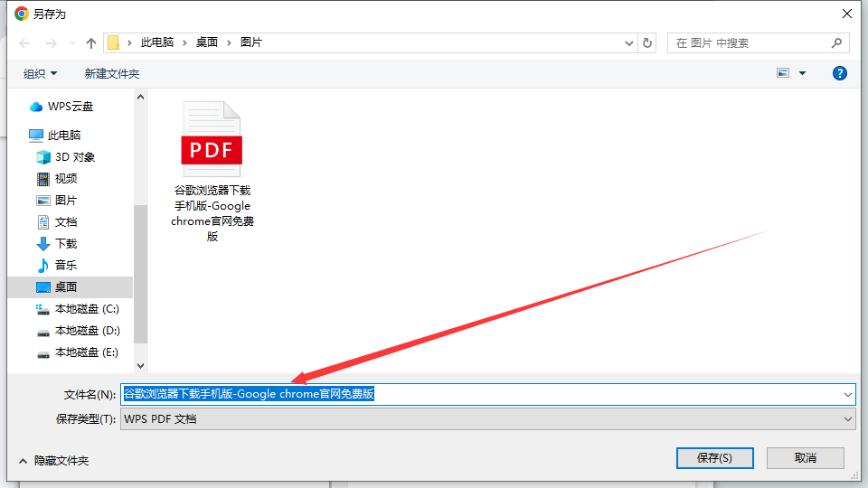Select the PDF file thumbnail icon

[x=212, y=139]
